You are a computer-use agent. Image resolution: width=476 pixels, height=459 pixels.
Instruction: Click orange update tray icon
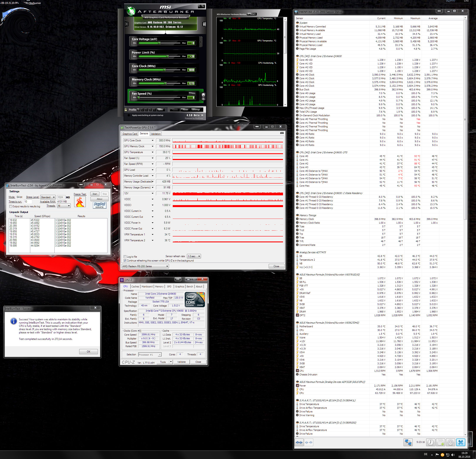pos(442,455)
